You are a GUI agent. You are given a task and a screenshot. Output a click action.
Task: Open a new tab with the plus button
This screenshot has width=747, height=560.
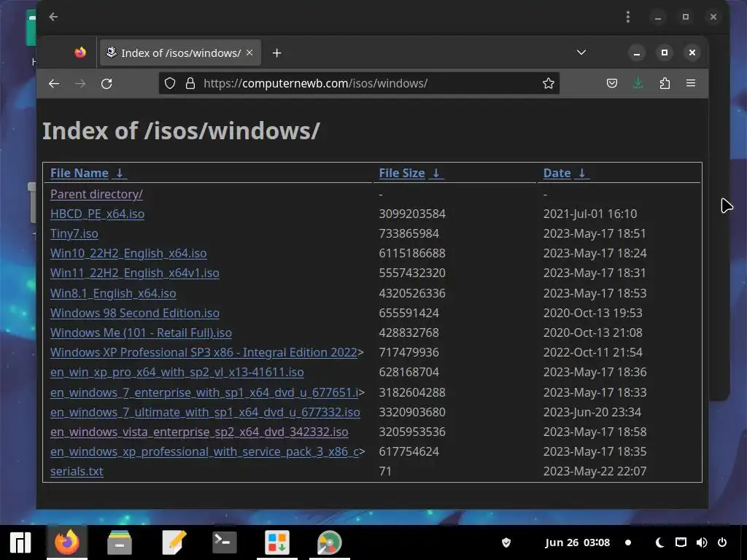276,52
